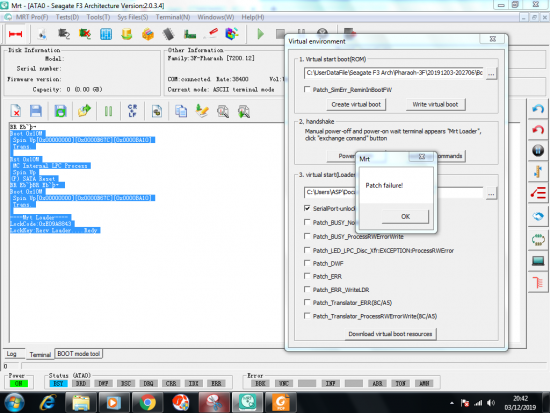Click the Windows Media Player taskbar icon
This screenshot has height=413, width=550.
[x=113, y=402]
